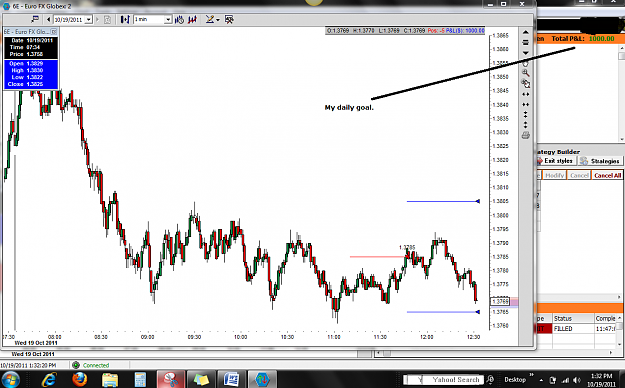
Task: Click the volume speaker tray icon
Action: [577, 380]
